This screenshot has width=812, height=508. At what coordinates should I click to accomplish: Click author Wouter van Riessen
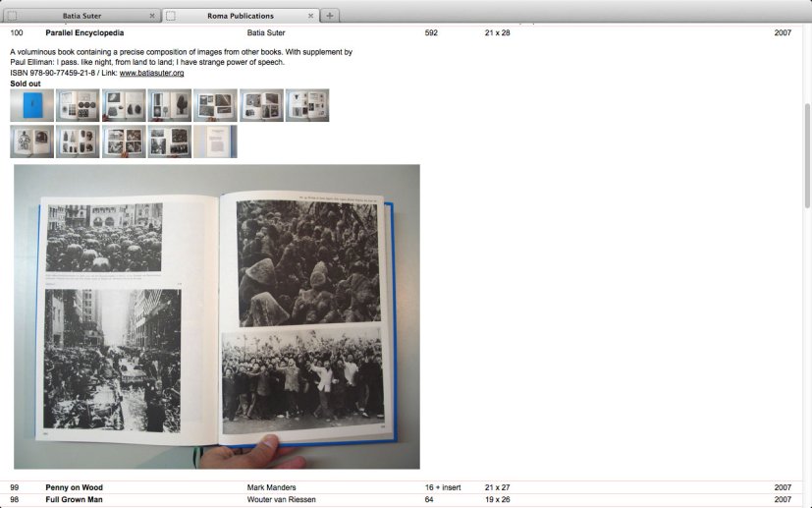click(x=281, y=500)
